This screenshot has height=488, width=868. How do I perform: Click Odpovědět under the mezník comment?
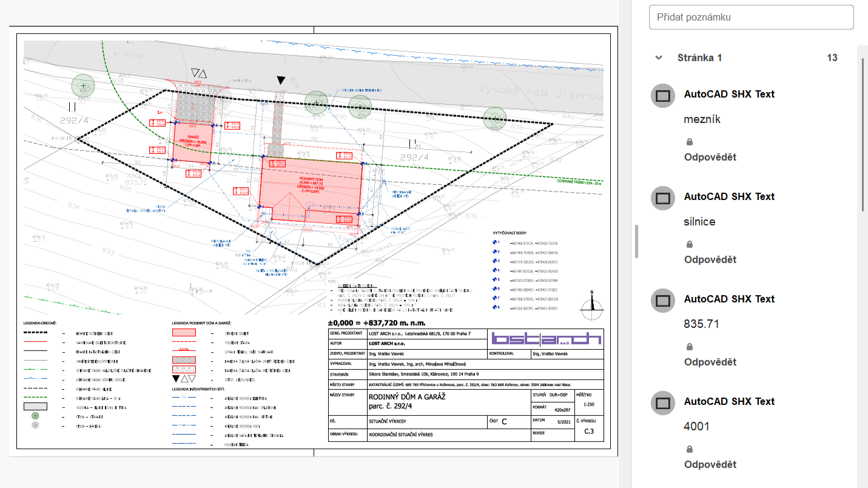pos(710,157)
